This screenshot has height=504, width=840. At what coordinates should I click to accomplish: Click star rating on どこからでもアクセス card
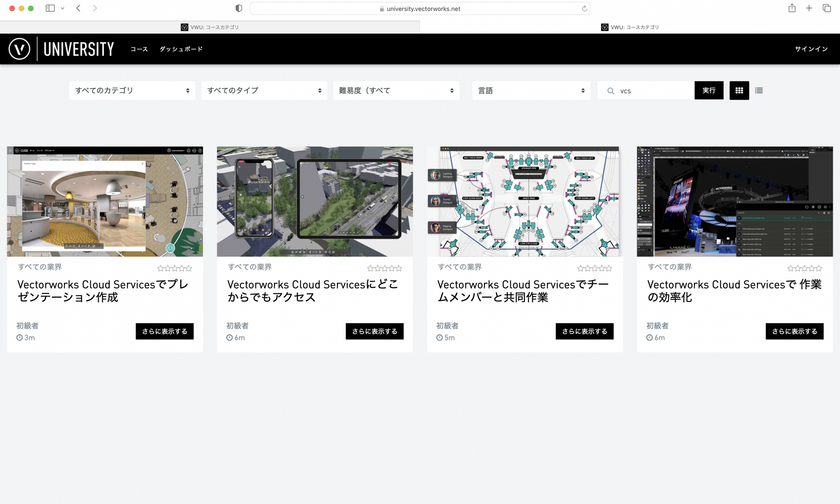[385, 268]
